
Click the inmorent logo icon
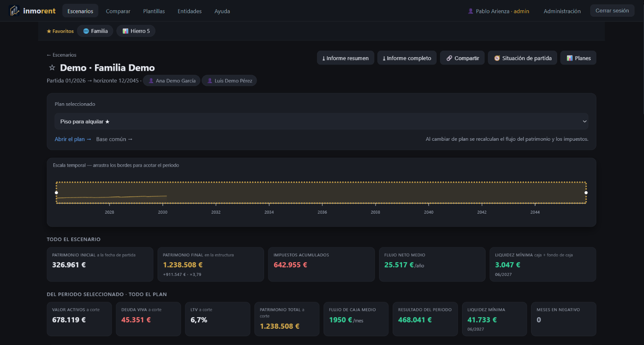[15, 11]
